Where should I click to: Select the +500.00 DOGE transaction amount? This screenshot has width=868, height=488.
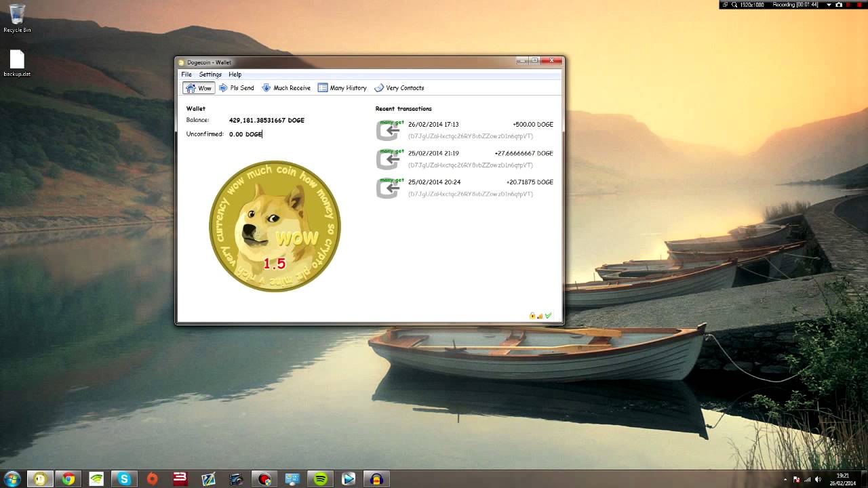click(x=533, y=125)
